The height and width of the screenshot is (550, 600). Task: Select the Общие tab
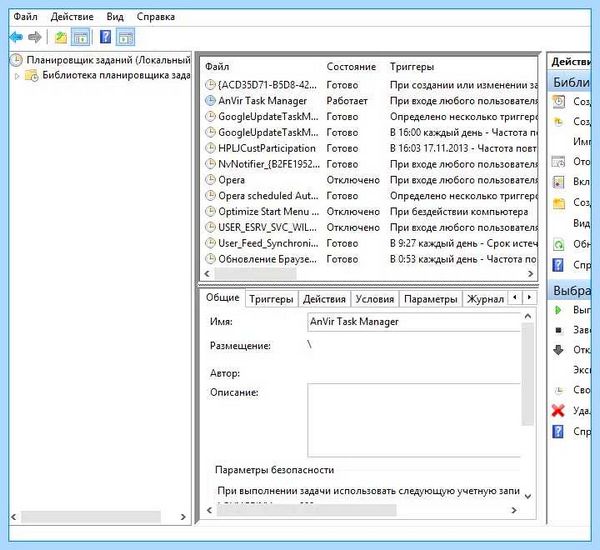click(222, 297)
